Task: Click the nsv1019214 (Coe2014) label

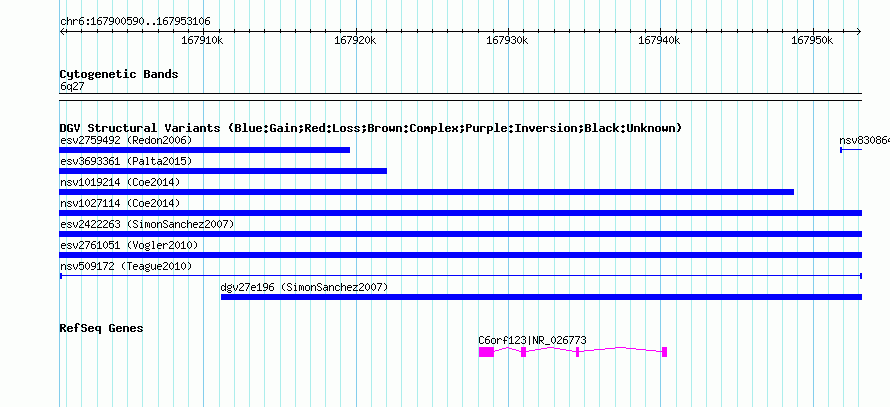Action: tap(120, 182)
